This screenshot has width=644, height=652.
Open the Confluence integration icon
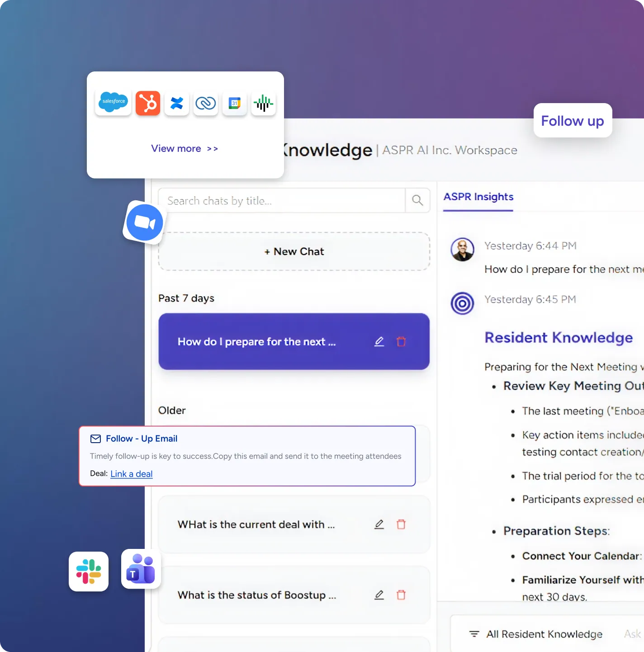[x=177, y=103]
